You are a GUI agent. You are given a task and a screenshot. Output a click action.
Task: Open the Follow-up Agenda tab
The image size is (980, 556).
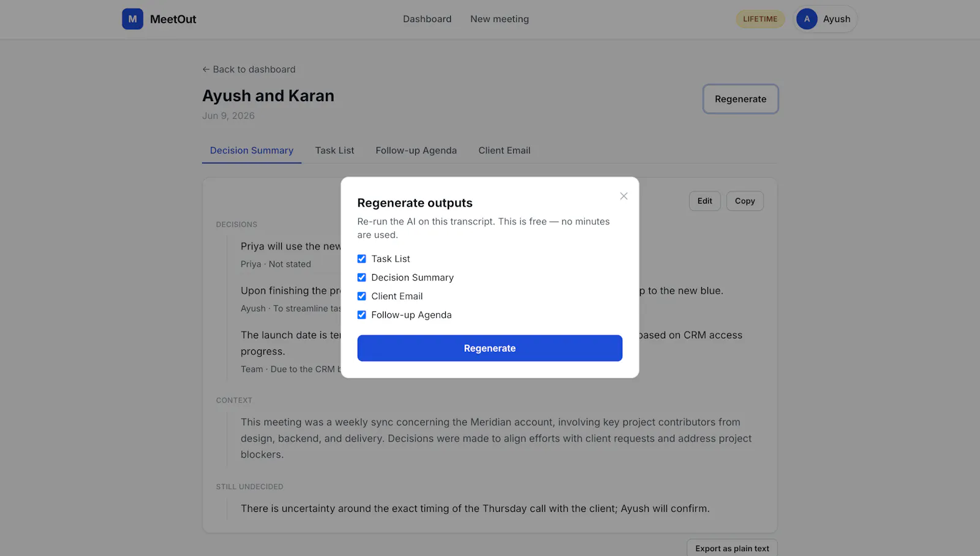pyautogui.click(x=416, y=150)
